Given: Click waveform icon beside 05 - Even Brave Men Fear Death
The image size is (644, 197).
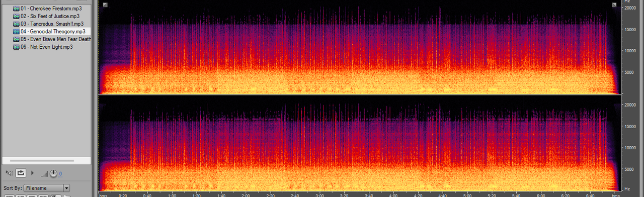Looking at the screenshot, I should pyautogui.click(x=16, y=39).
